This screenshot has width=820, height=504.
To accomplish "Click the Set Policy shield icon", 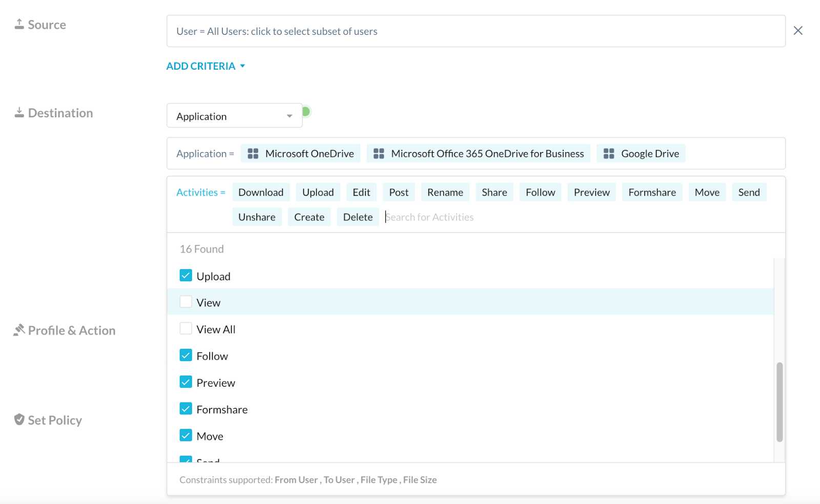I will click(18, 419).
